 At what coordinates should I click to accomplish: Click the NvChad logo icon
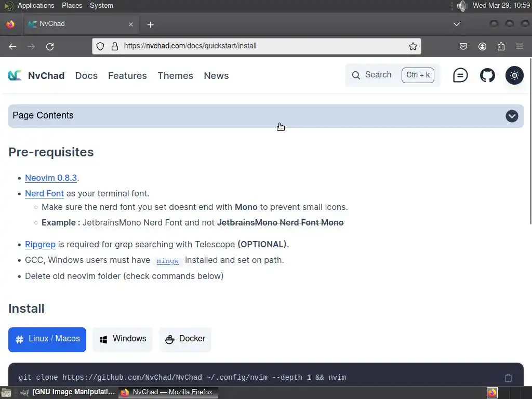(15, 75)
